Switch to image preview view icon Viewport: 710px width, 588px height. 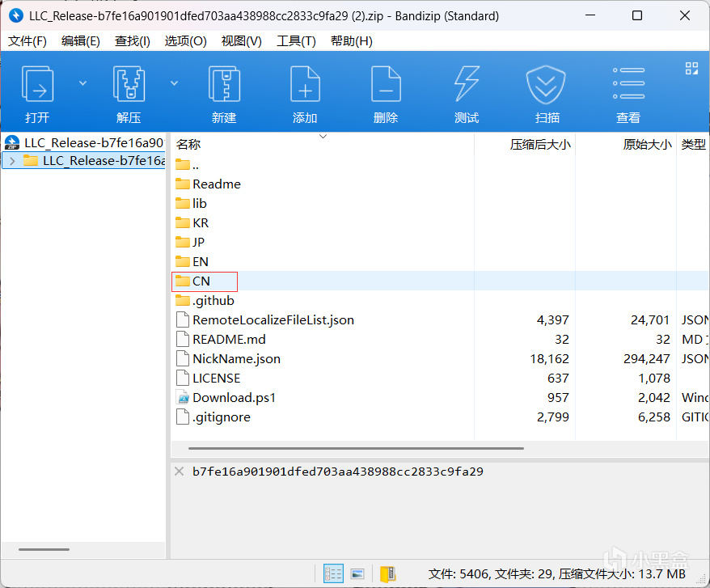(357, 574)
